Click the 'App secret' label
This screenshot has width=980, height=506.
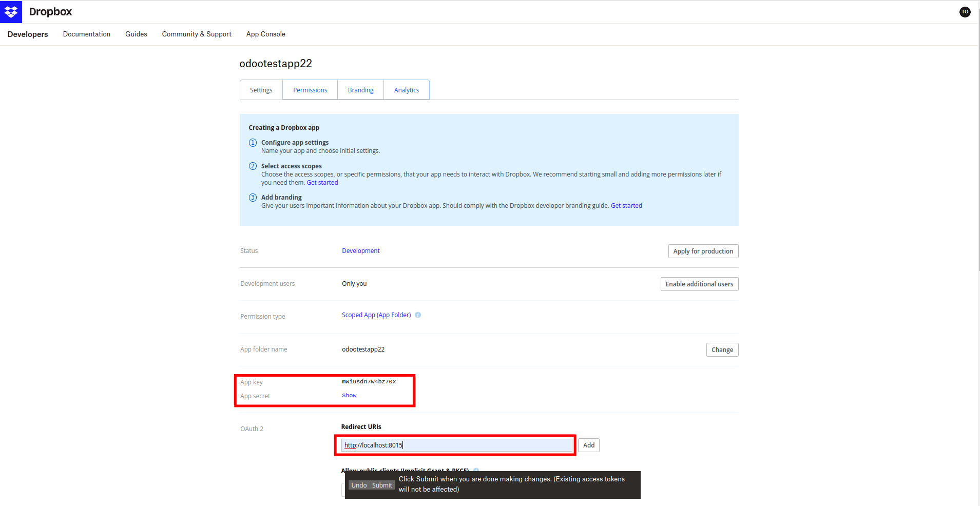point(255,396)
